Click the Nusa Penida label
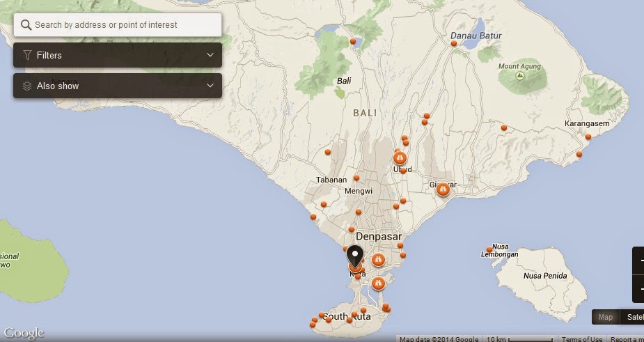Image resolution: width=644 pixels, height=342 pixels. click(545, 276)
